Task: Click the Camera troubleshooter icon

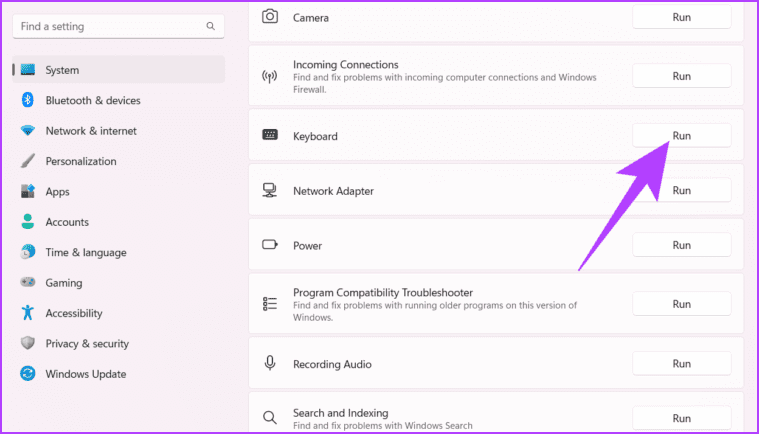Action: pyautogui.click(x=270, y=16)
